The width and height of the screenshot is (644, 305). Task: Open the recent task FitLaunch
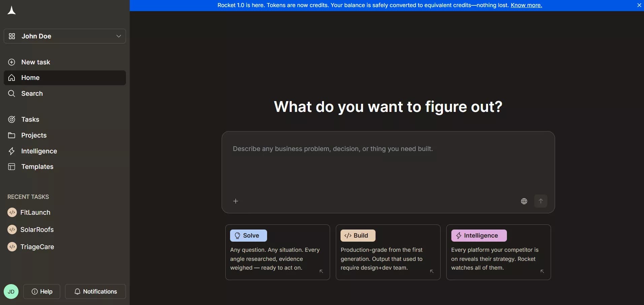(x=35, y=213)
